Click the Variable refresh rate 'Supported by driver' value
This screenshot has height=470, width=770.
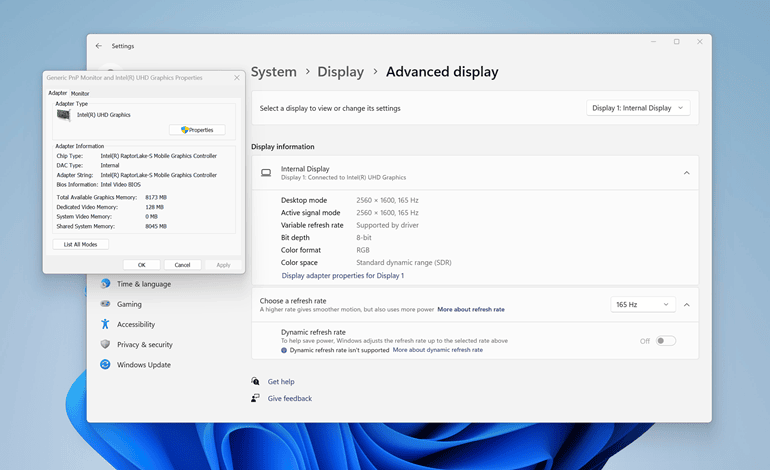(x=387, y=225)
